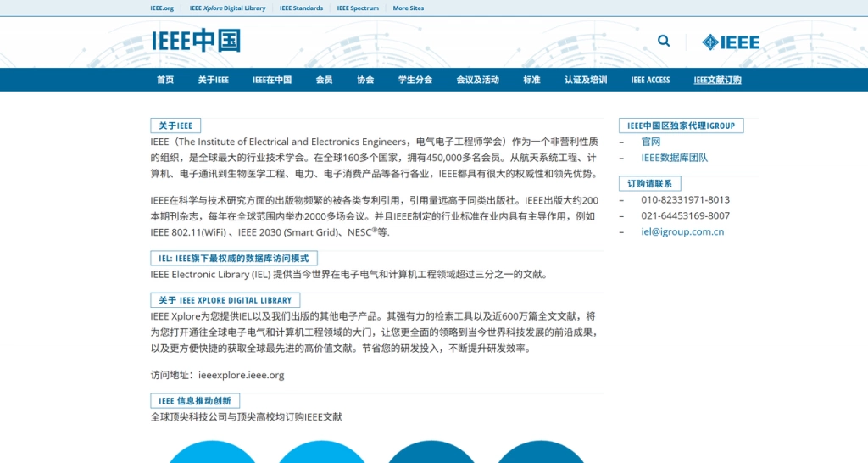Expand the More Sites link
This screenshot has height=463, width=868.
click(409, 8)
